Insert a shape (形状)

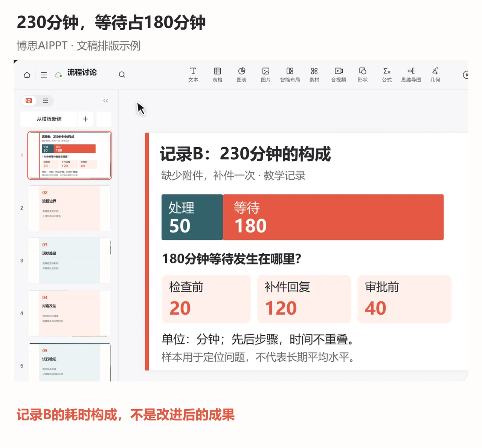coord(363,75)
